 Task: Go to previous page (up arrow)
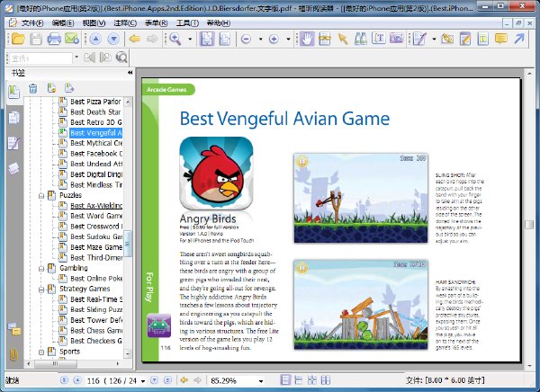[95, 39]
